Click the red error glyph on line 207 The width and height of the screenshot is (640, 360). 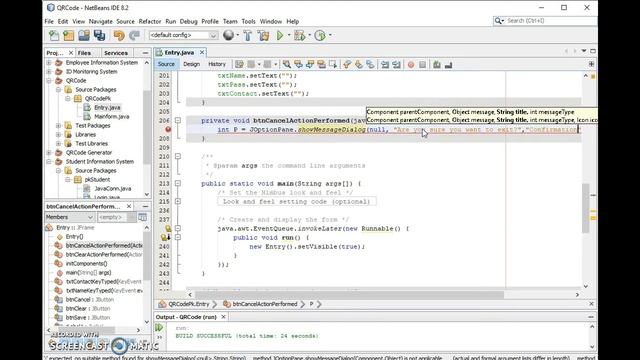[168, 129]
